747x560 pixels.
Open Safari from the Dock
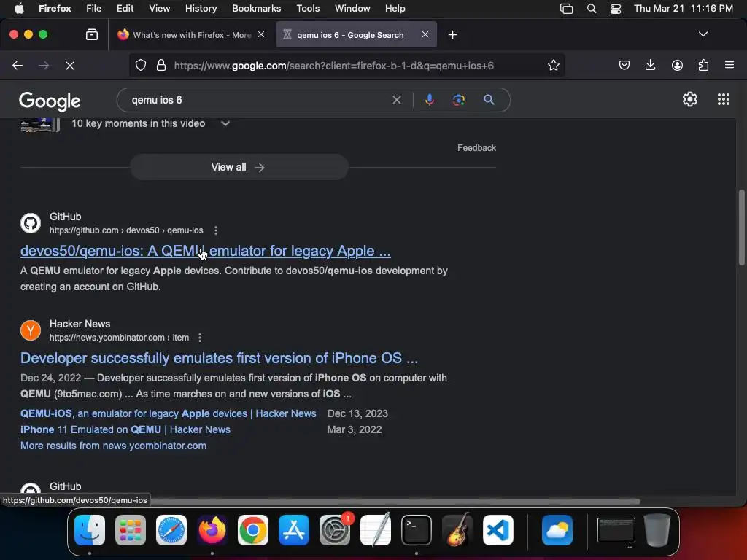click(x=171, y=530)
